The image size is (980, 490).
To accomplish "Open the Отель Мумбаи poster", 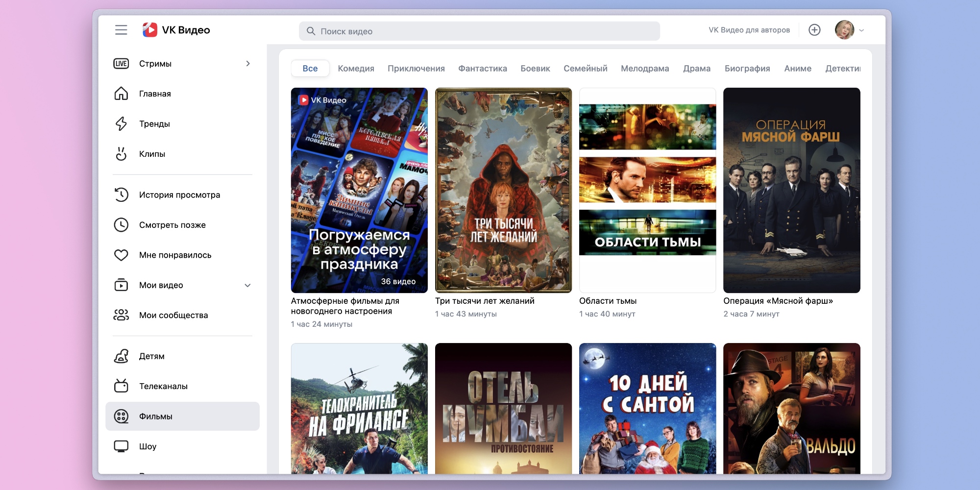I will pos(503,408).
